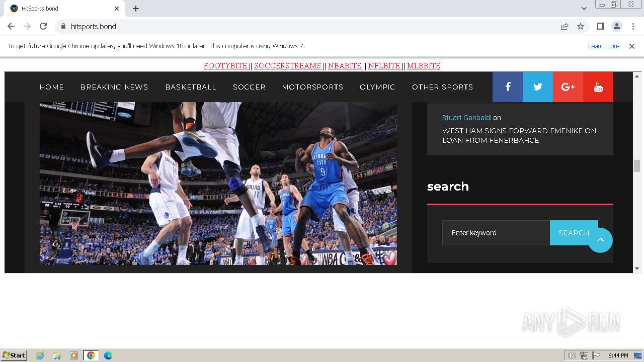The image size is (644, 362).
Task: Launch Microsoft Edge from the taskbar
Action: point(108,355)
